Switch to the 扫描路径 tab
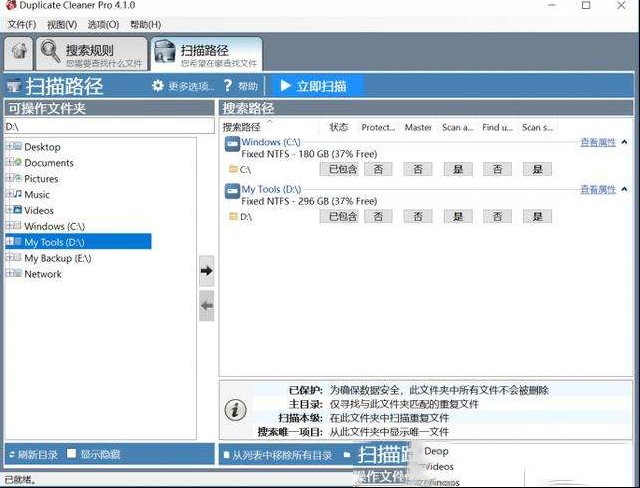 207,53
